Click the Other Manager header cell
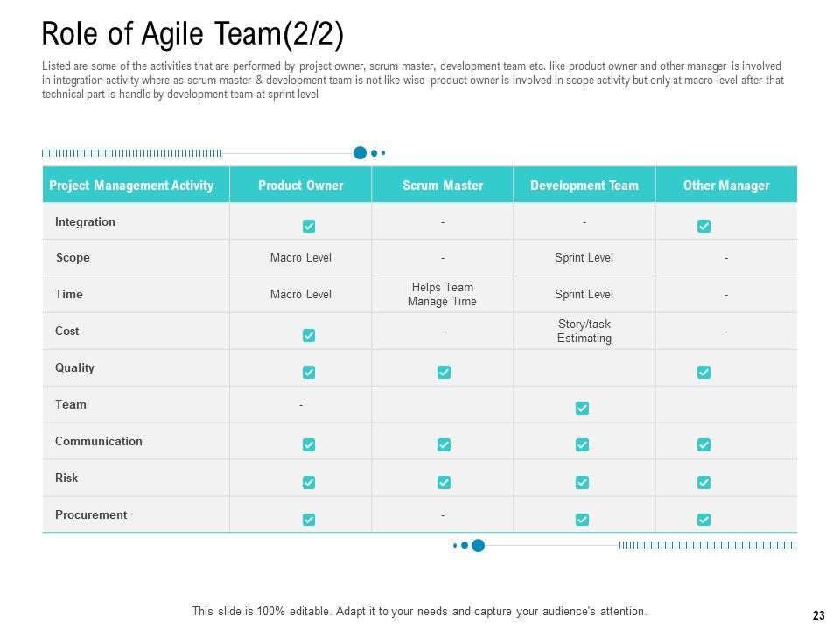This screenshot has height=630, width=840. 726,185
